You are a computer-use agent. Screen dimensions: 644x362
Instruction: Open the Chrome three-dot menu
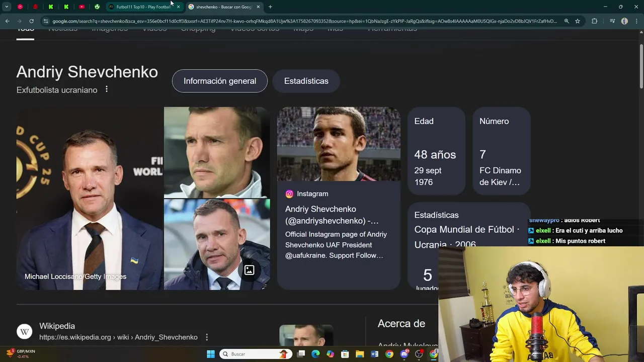pos(636,21)
